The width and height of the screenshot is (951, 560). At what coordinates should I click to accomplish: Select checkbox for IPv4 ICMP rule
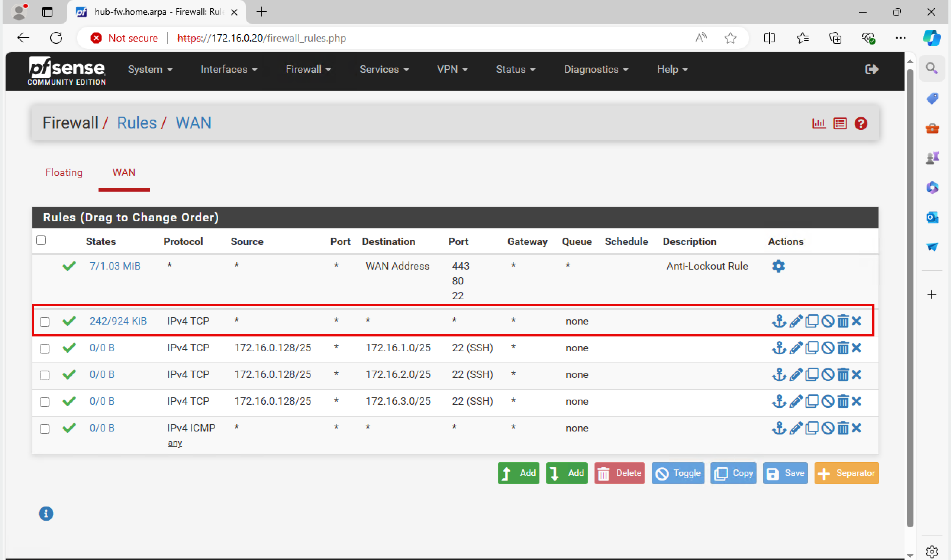[45, 429]
